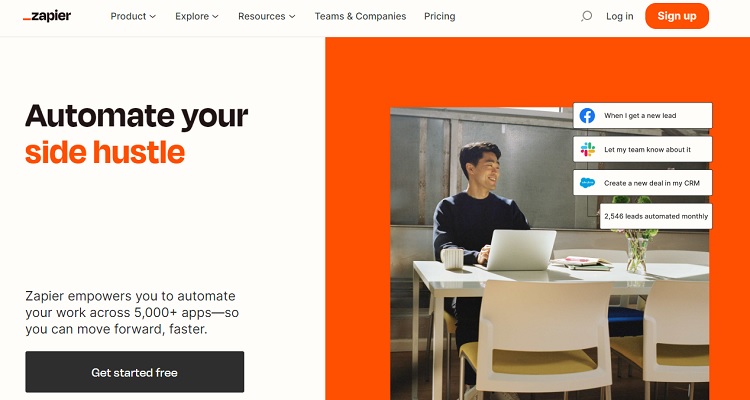Image resolution: width=750 pixels, height=400 pixels.
Task: Open the Resources dropdown chevron
Action: pyautogui.click(x=292, y=17)
